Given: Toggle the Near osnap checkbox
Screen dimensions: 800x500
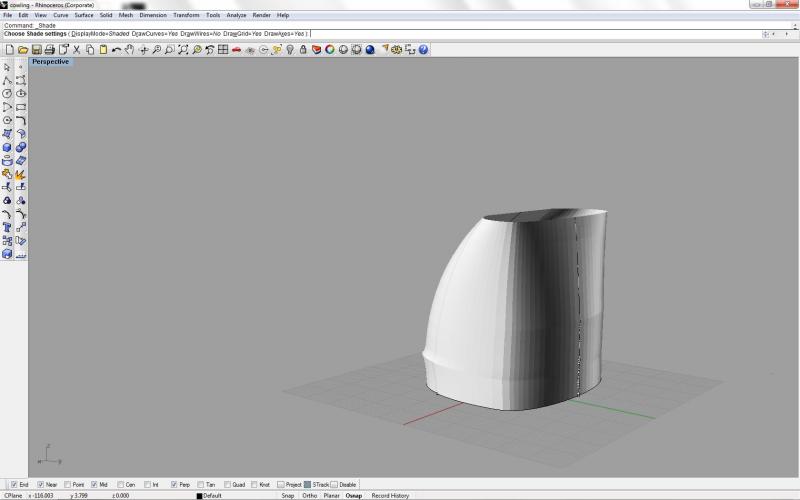Looking at the screenshot, I should [41, 484].
